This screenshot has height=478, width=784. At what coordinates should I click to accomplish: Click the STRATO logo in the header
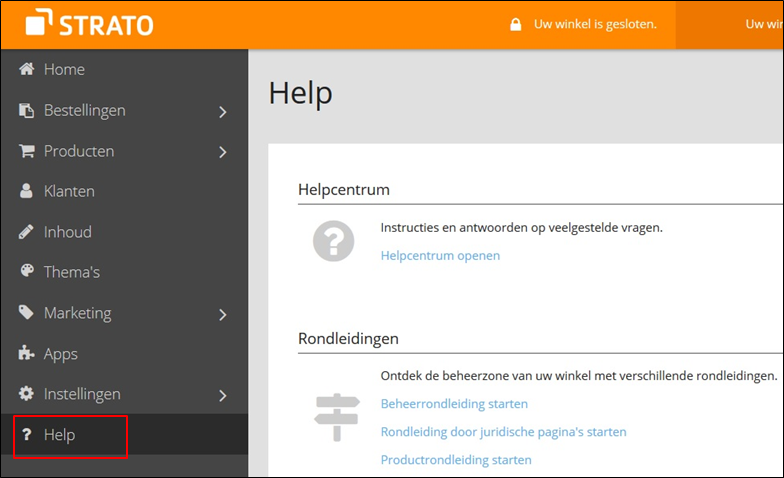coord(90,23)
